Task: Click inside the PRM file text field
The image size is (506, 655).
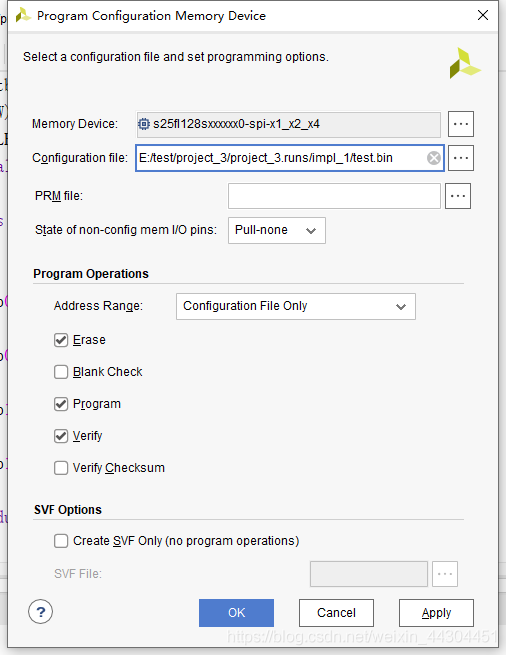Action: pos(334,196)
